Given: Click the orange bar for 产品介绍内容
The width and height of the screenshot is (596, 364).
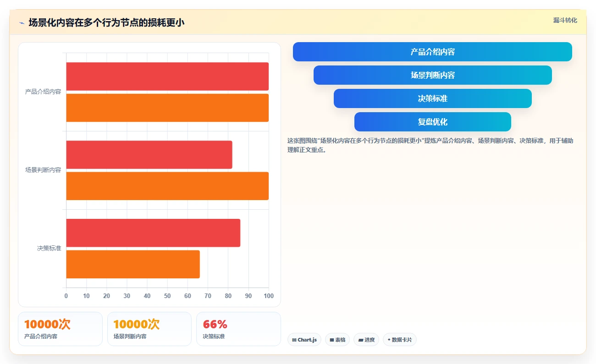Looking at the screenshot, I should [x=167, y=108].
